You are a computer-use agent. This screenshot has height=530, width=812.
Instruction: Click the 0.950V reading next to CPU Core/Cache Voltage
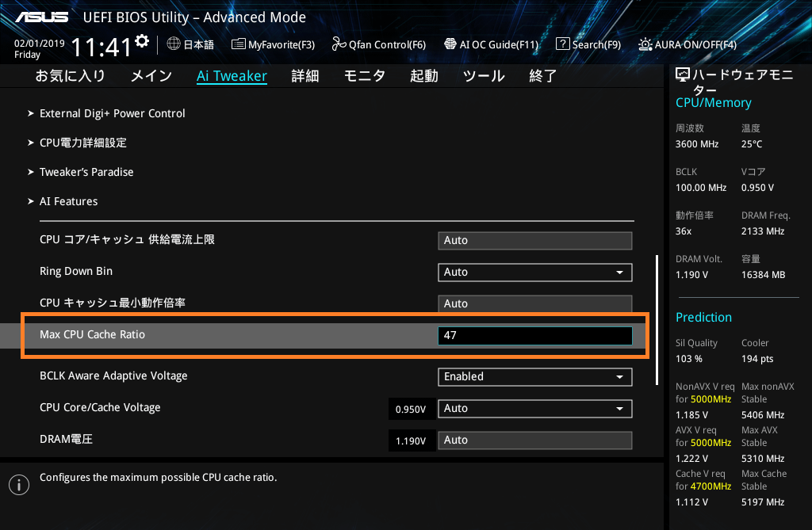[411, 410]
